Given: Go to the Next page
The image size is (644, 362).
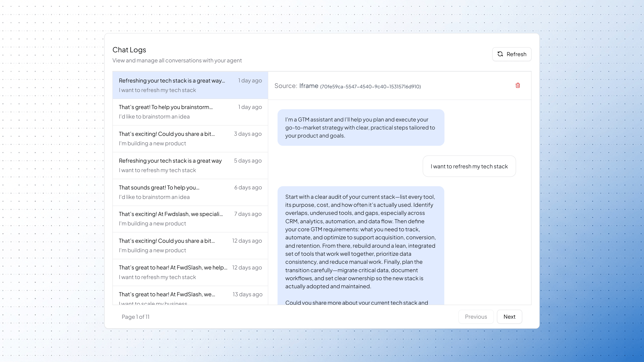Looking at the screenshot, I should point(509,317).
